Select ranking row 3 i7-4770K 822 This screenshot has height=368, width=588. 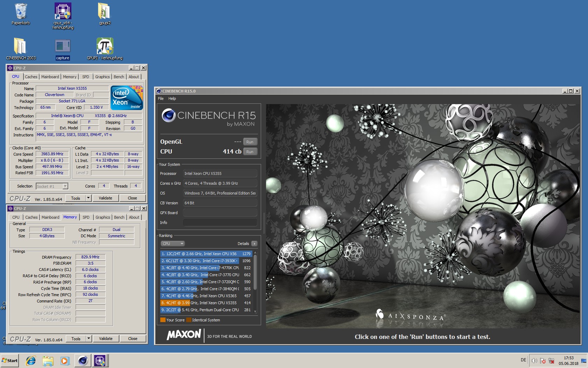tap(206, 268)
